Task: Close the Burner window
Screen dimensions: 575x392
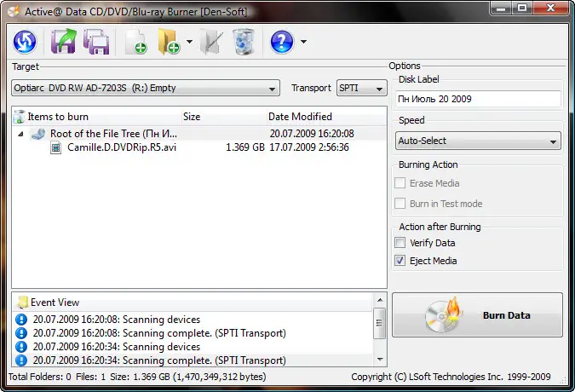Action: [550, 8]
